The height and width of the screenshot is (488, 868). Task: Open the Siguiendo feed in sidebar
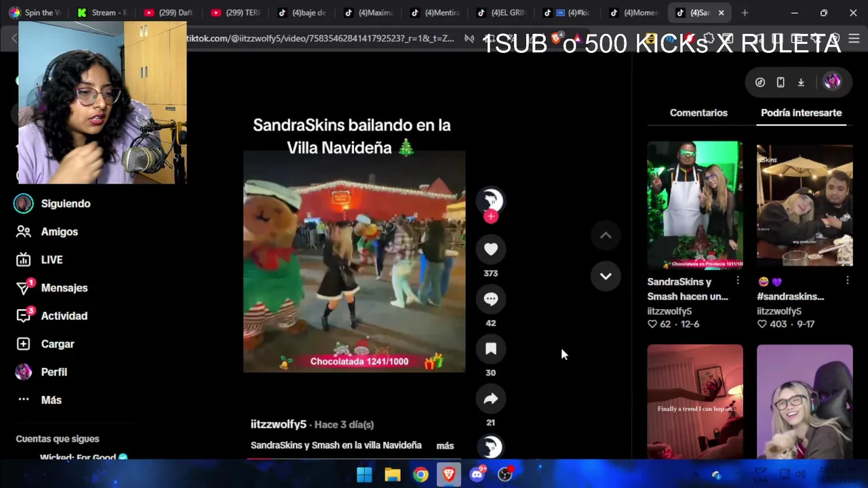[x=53, y=203]
